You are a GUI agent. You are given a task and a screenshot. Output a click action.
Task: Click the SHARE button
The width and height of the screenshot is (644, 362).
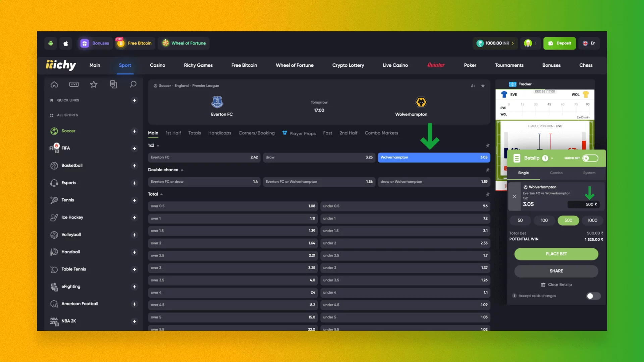[x=556, y=271]
